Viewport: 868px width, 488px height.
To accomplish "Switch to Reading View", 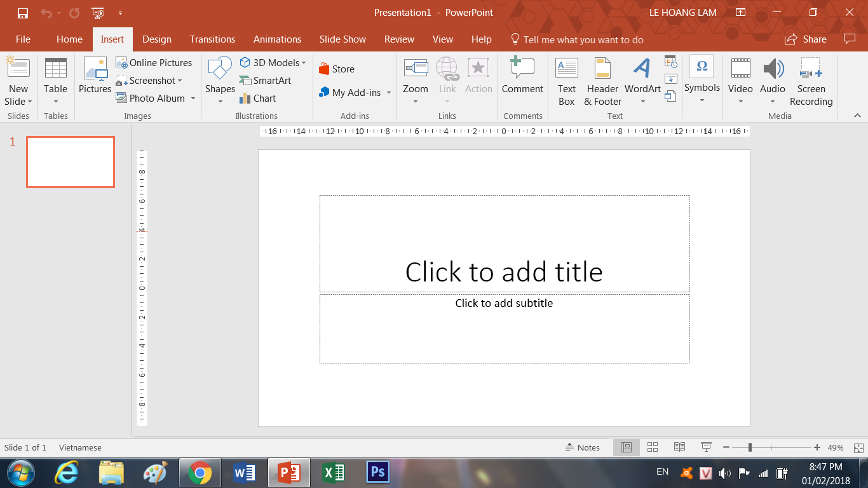I will tap(679, 447).
